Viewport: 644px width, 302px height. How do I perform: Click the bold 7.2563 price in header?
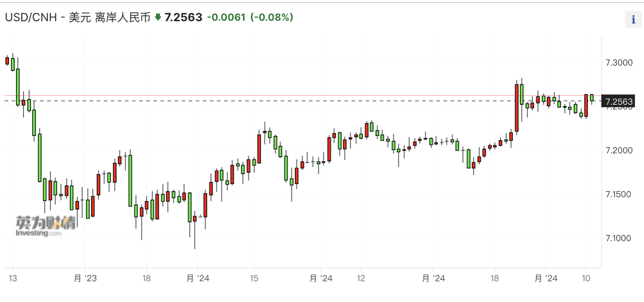tap(183, 17)
